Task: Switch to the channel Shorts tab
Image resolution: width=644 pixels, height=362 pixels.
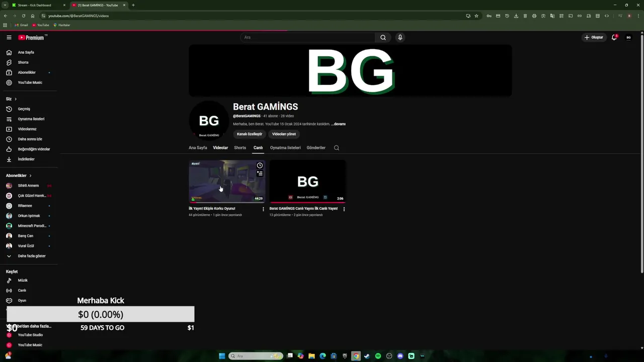Action: click(x=240, y=148)
